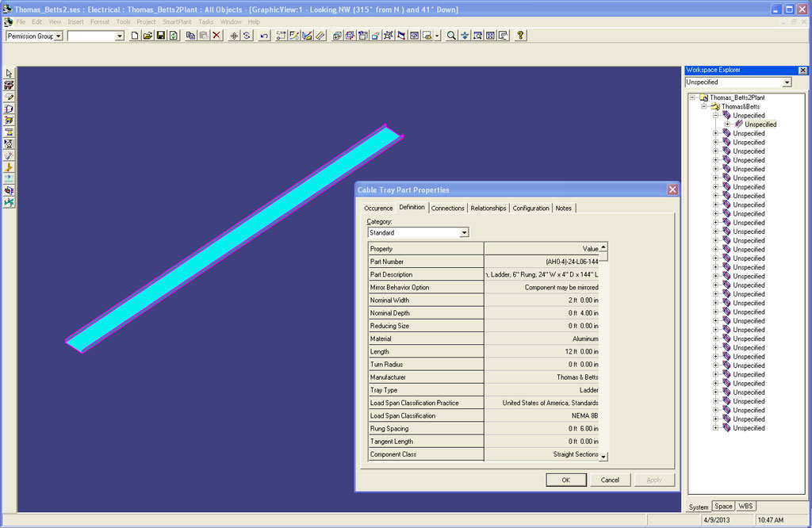The height and width of the screenshot is (528, 812).
Task: Click the Cancel button
Action: pos(610,480)
